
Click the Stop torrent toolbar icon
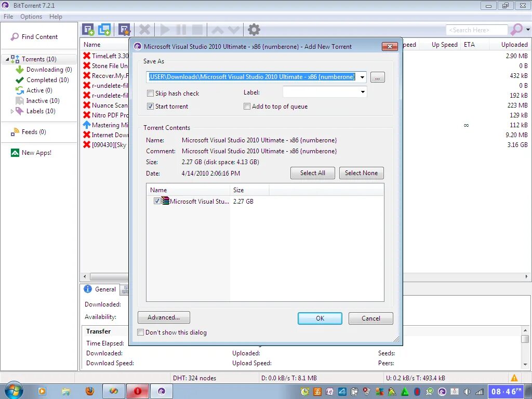tap(197, 30)
